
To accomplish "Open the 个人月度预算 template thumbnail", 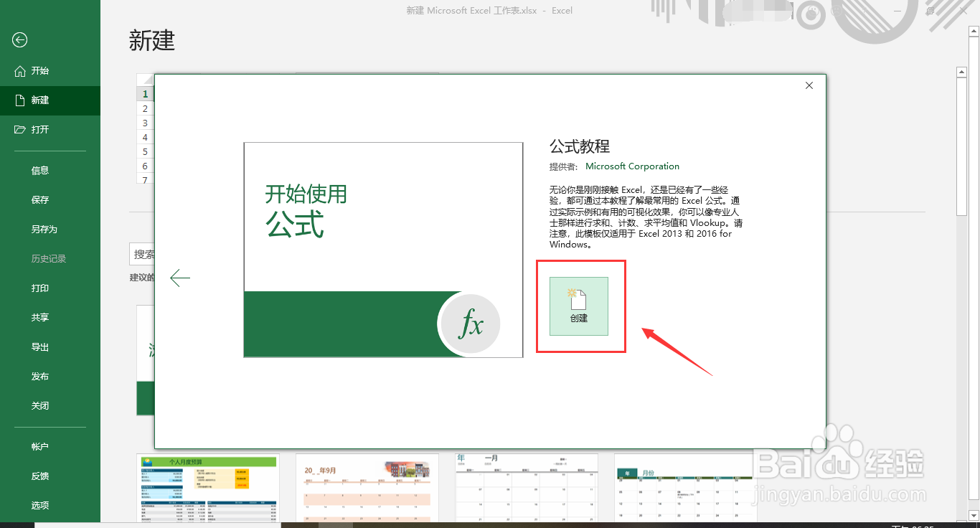I will click(208, 489).
